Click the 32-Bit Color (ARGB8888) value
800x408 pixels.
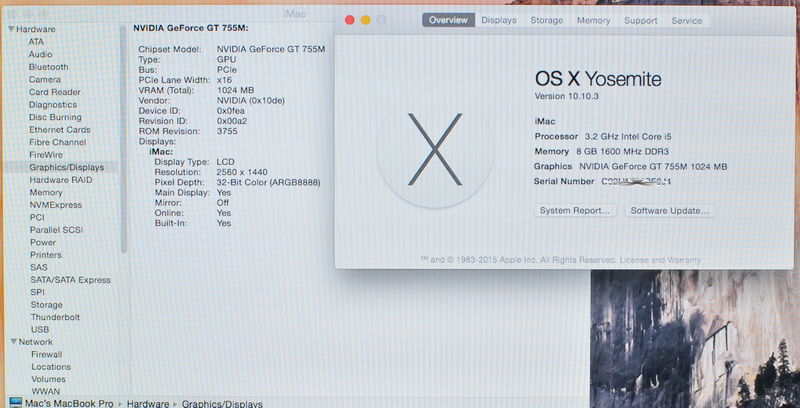click(x=268, y=182)
